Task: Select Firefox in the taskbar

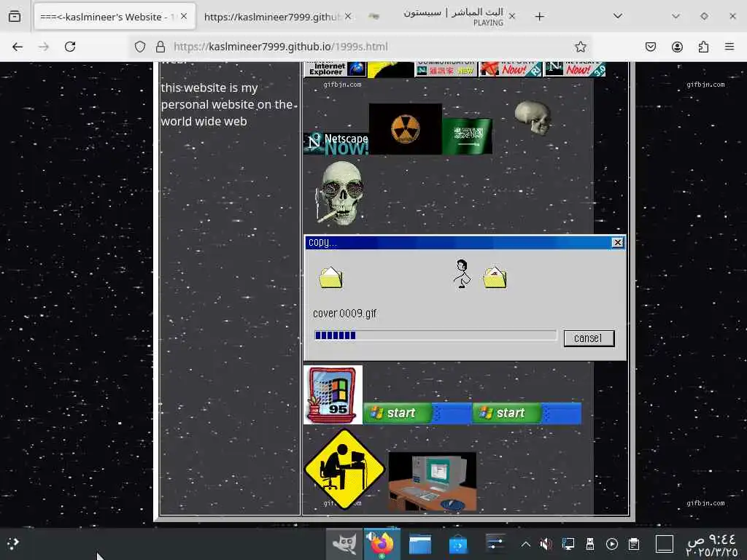Action: point(382,544)
